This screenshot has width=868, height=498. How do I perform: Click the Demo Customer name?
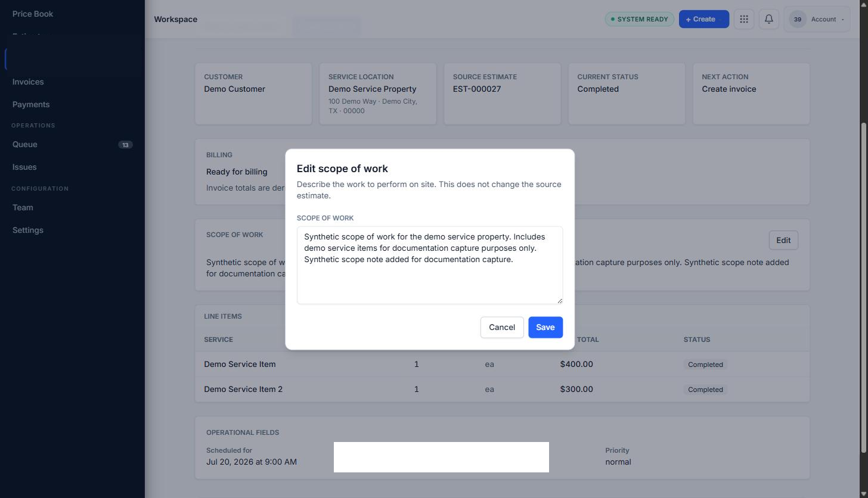pyautogui.click(x=235, y=89)
